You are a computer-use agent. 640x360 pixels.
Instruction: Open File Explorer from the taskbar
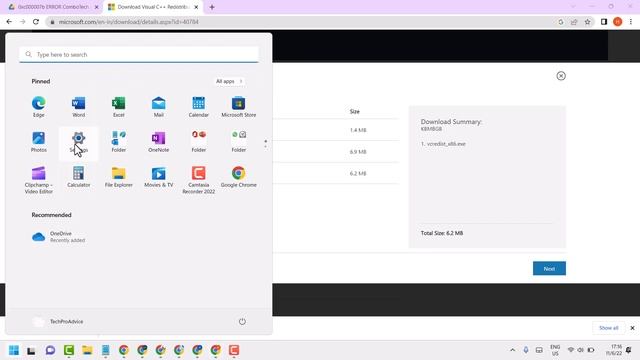point(87,350)
